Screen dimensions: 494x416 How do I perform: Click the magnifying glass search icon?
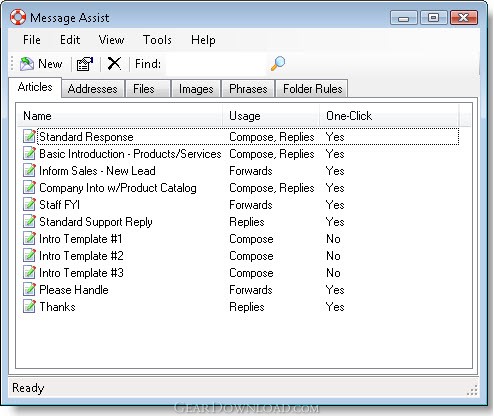click(x=278, y=63)
